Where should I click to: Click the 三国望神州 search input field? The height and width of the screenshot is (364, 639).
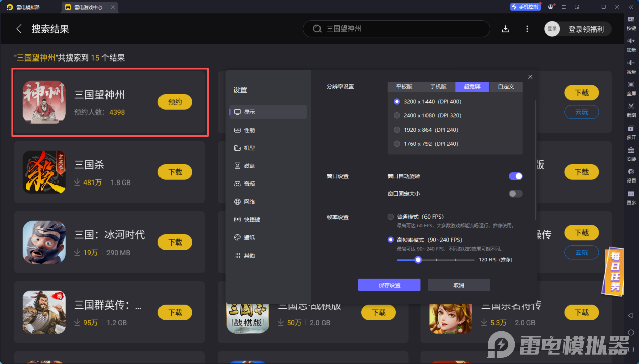click(x=396, y=29)
